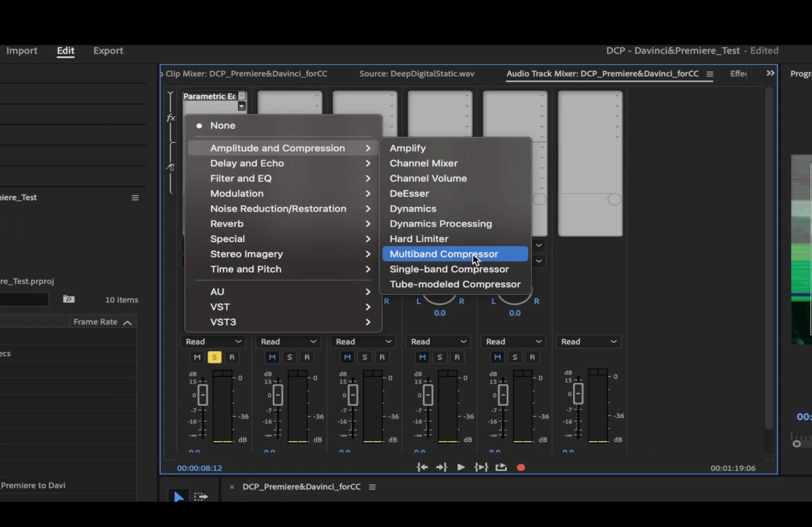The image size is (812, 527).
Task: Toggle the Loop playback icon
Action: coord(501,467)
